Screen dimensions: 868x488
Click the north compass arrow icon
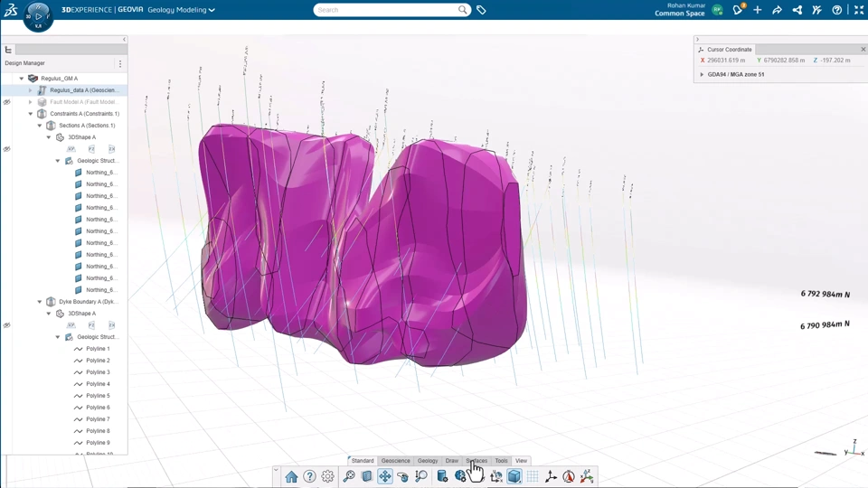pos(569,476)
